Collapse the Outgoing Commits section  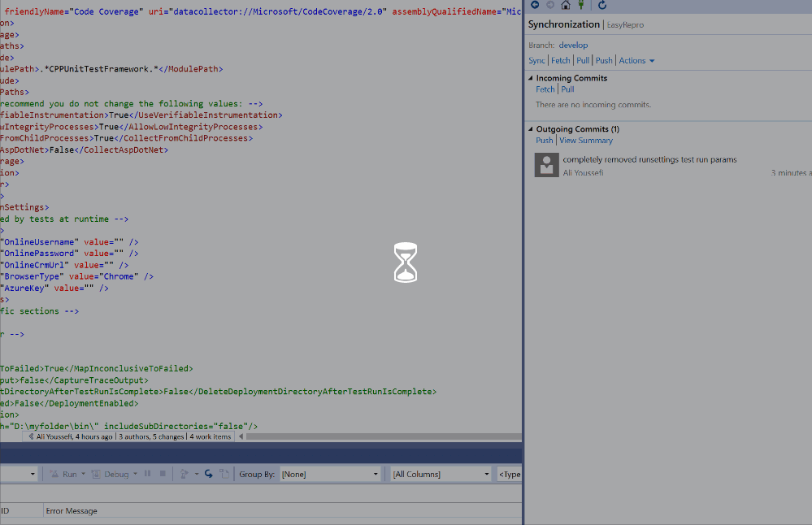tap(531, 130)
